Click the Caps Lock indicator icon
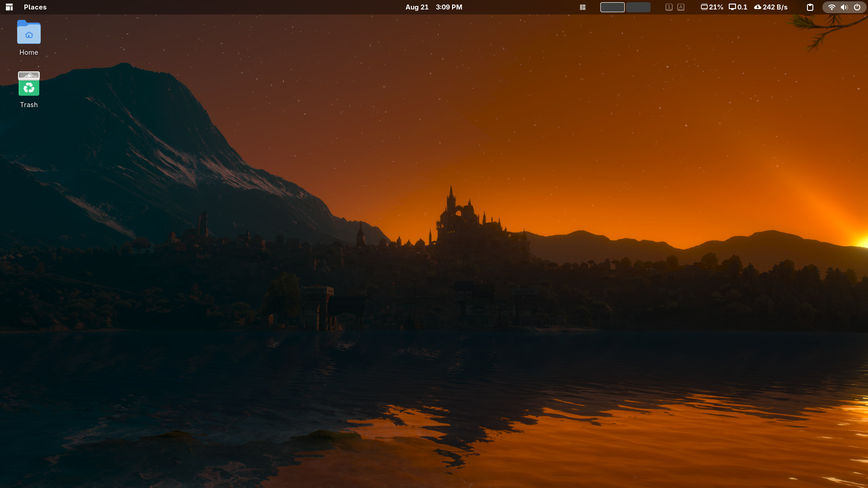Screen dimensions: 868x488 click(681, 7)
